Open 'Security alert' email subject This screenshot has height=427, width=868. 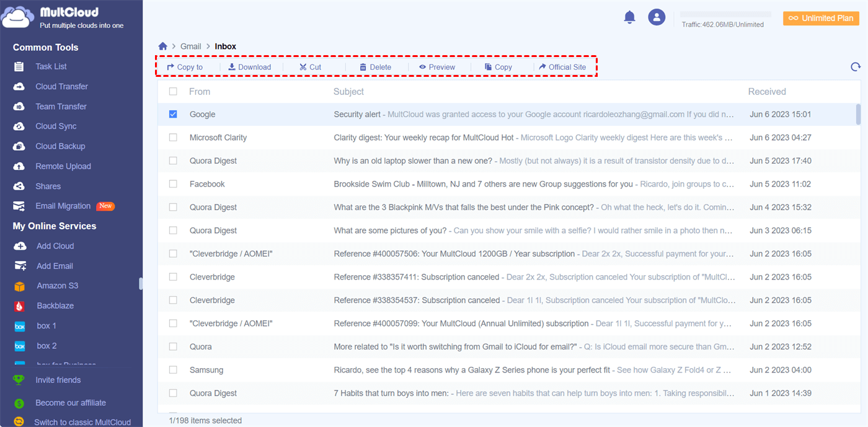click(x=357, y=114)
